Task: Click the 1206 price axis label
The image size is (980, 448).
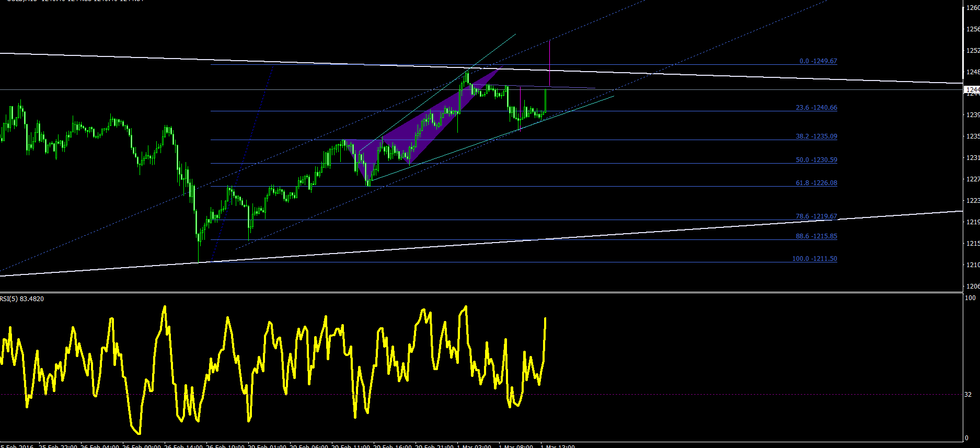Action: point(973,286)
